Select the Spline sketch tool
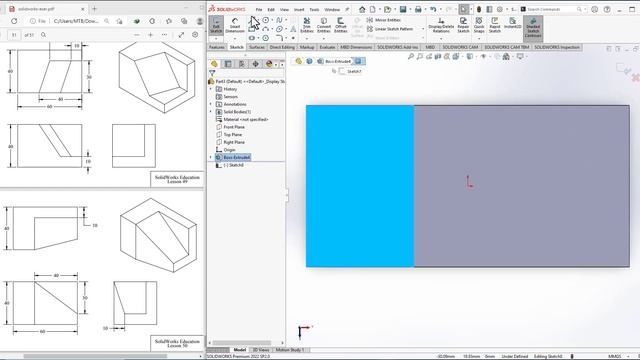 click(x=279, y=20)
